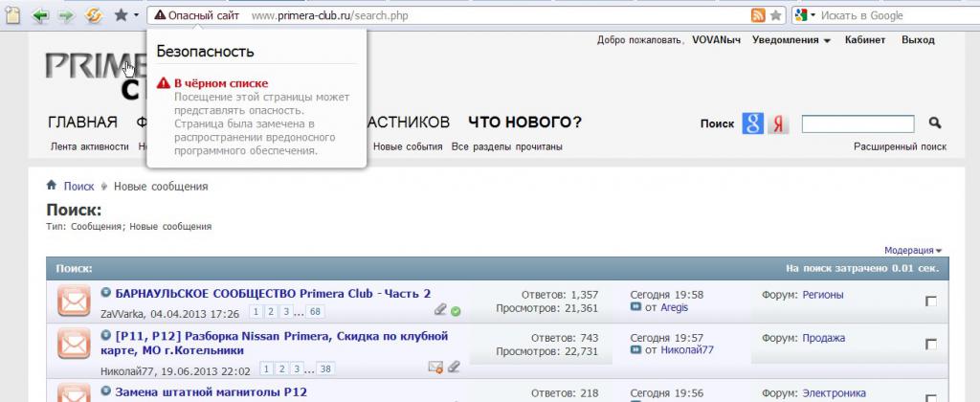Screen dimensions: 980x402
Task: Click the home icon in breadcrumb
Action: (52, 186)
